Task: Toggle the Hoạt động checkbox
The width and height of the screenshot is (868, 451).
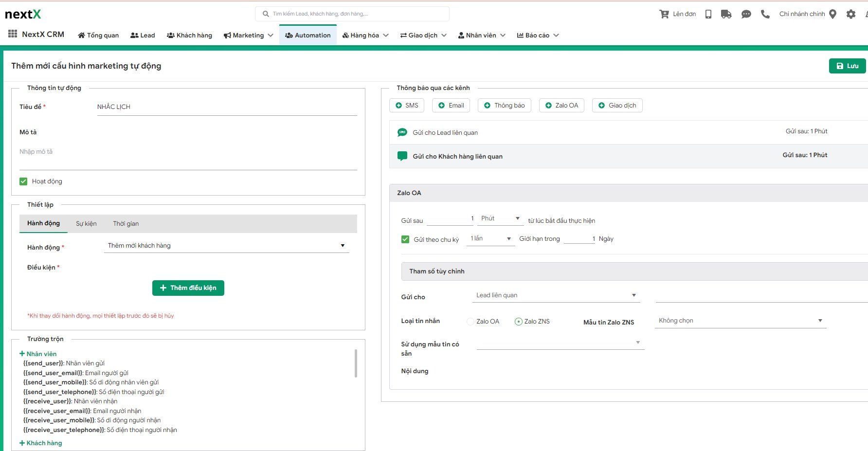Action: click(23, 181)
